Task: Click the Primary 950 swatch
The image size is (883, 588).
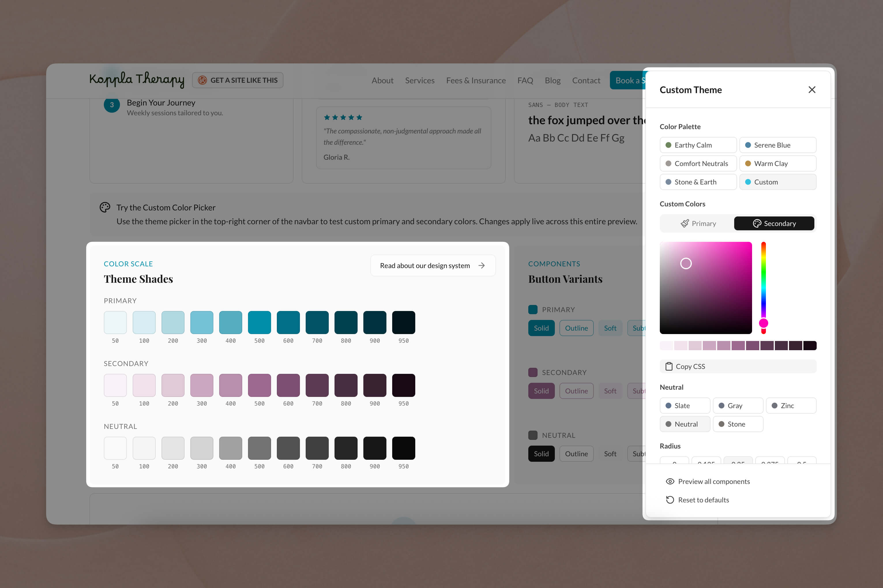Action: pyautogui.click(x=404, y=323)
